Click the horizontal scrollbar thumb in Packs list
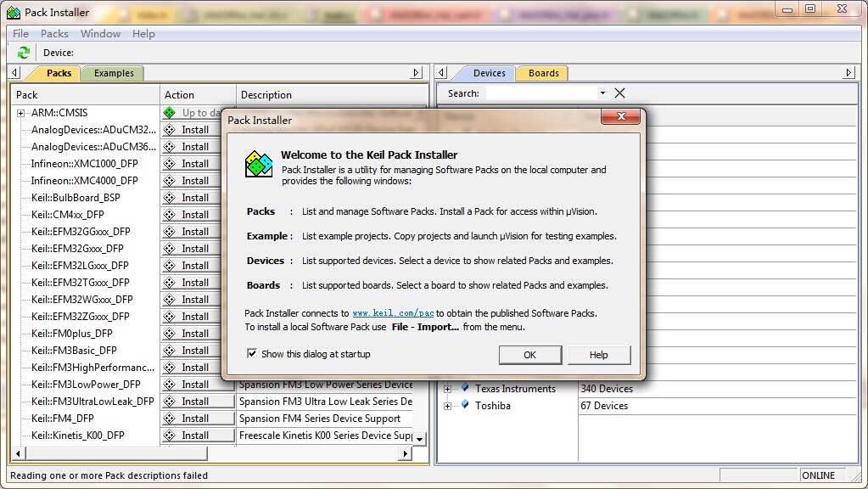Image resolution: width=868 pixels, height=489 pixels. tap(115, 453)
